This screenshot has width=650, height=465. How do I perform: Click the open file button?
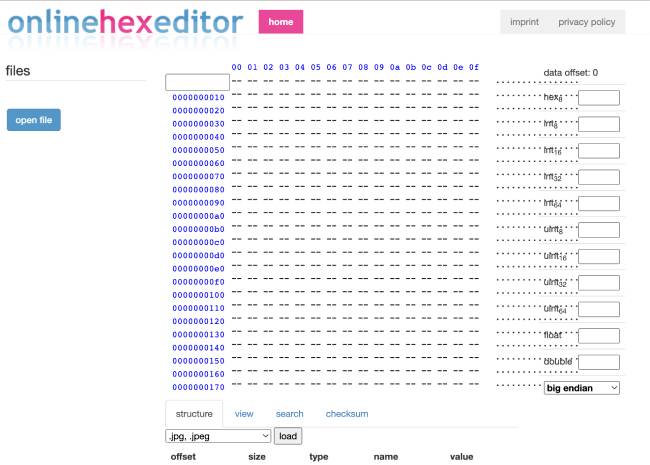point(34,120)
